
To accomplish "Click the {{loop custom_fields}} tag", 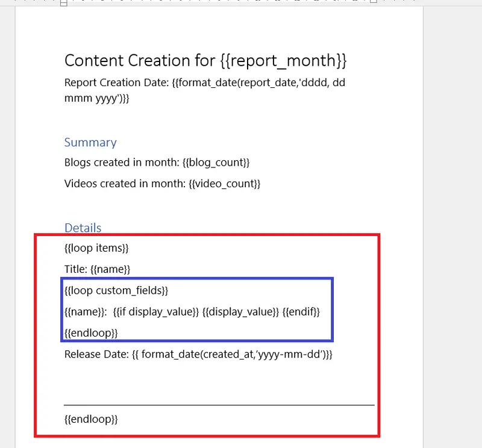I will click(116, 291).
